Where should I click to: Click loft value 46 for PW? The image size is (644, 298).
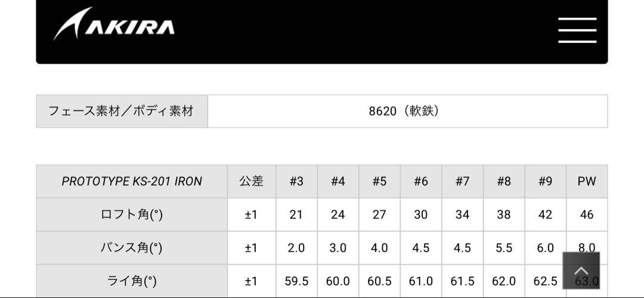click(x=587, y=215)
